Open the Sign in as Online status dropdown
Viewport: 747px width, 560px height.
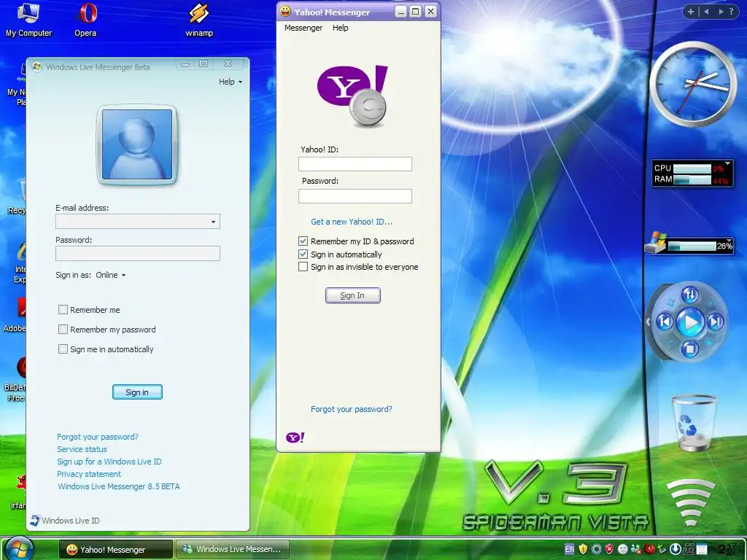click(x=111, y=275)
